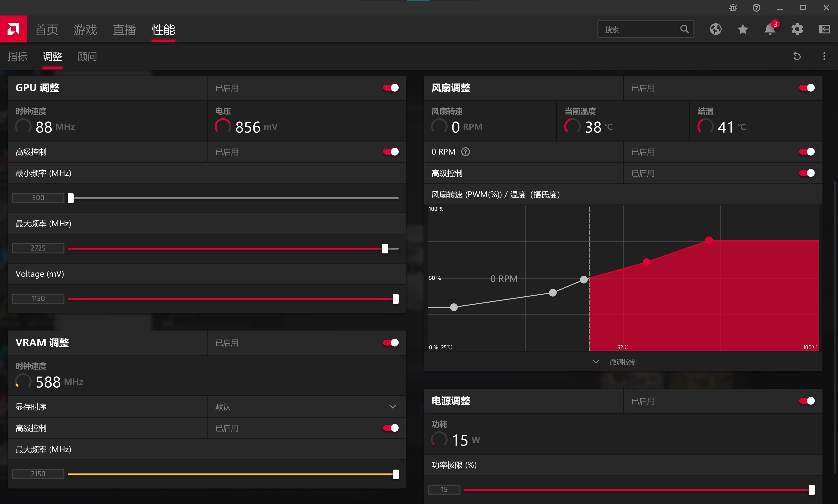Screen dimensions: 838x504
Task: Click the VRAM 2150 value field
Action: click(38, 474)
